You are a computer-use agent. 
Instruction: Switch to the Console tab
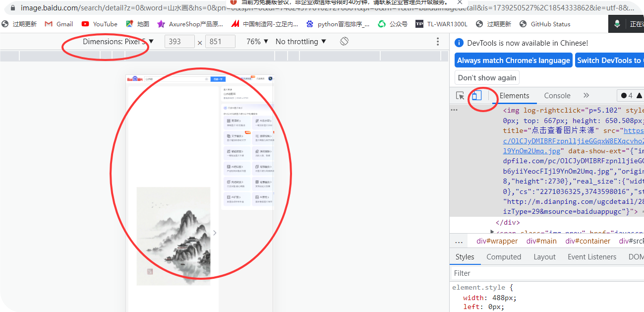(x=557, y=96)
